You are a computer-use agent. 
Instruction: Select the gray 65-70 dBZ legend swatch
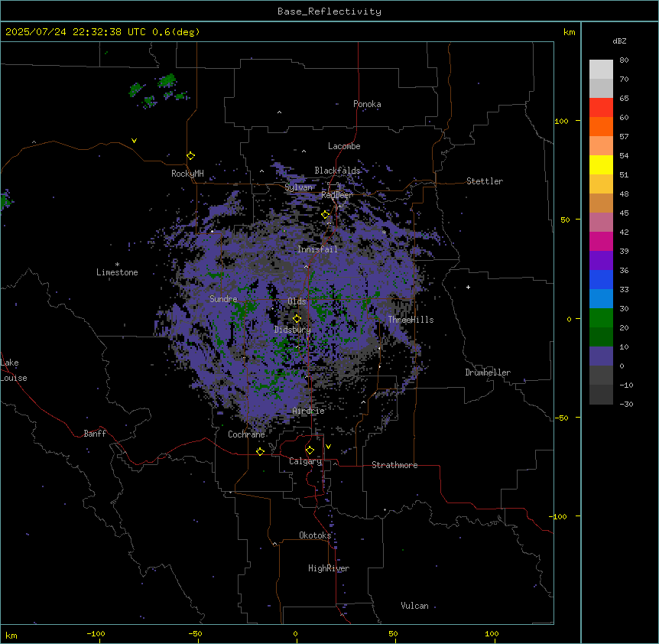click(601, 88)
